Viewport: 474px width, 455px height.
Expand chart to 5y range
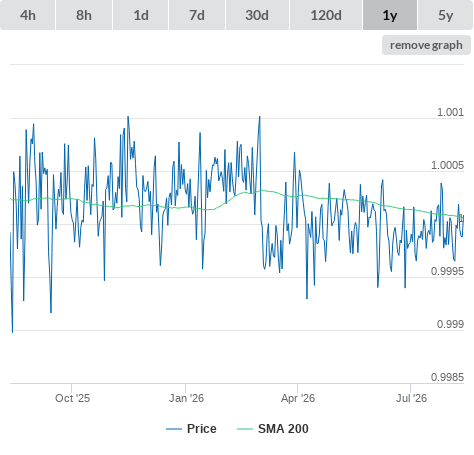pos(446,15)
